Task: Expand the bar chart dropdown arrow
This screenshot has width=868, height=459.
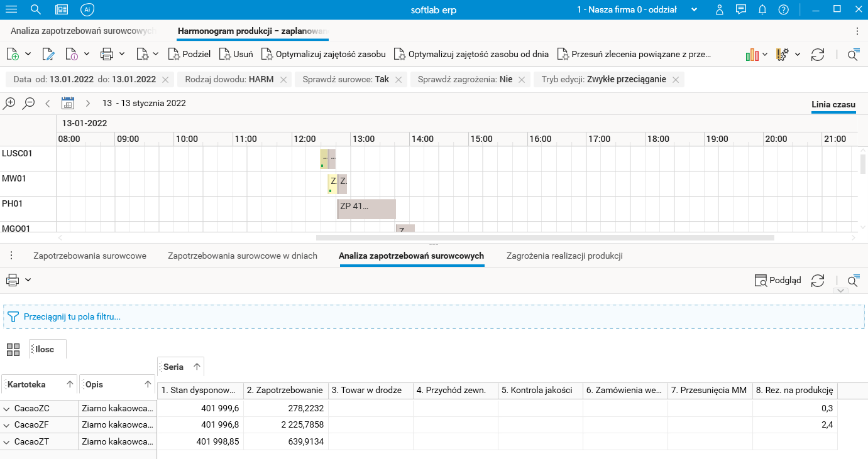Action: pyautogui.click(x=765, y=55)
